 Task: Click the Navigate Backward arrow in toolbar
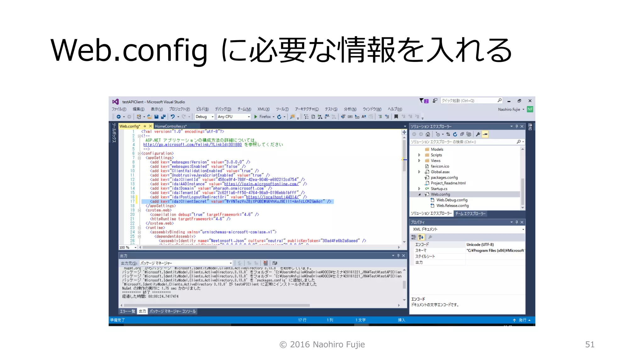click(119, 117)
